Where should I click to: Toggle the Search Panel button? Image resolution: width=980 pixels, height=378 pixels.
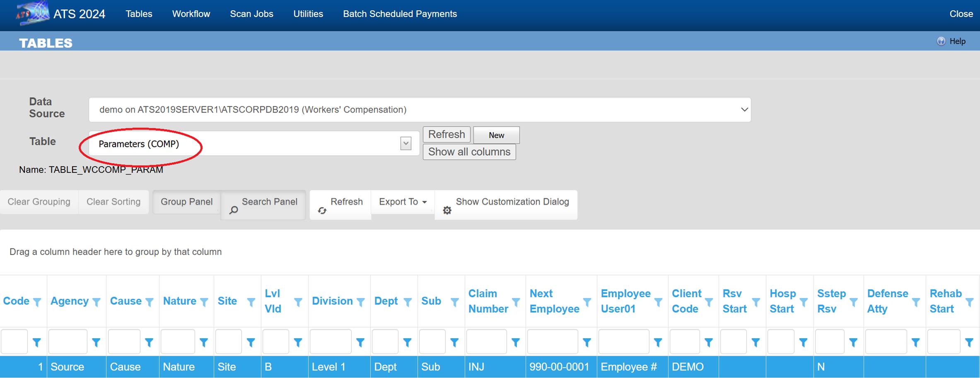pyautogui.click(x=269, y=202)
